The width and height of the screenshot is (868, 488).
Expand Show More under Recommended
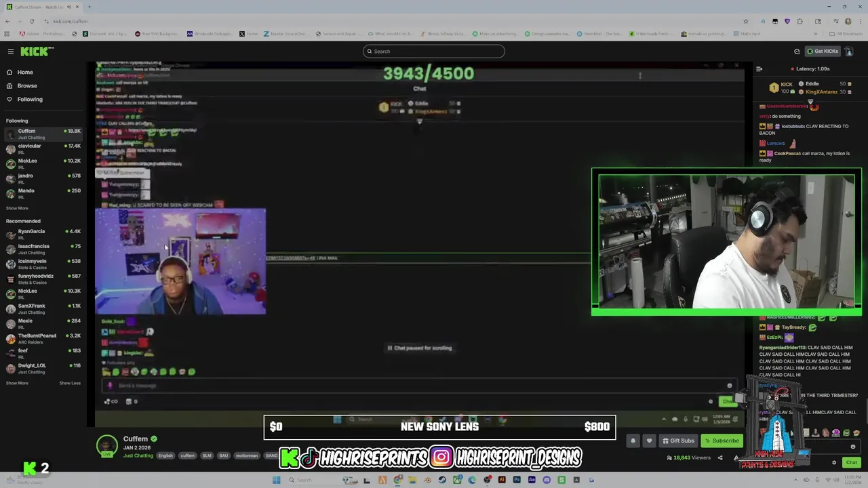[17, 383]
